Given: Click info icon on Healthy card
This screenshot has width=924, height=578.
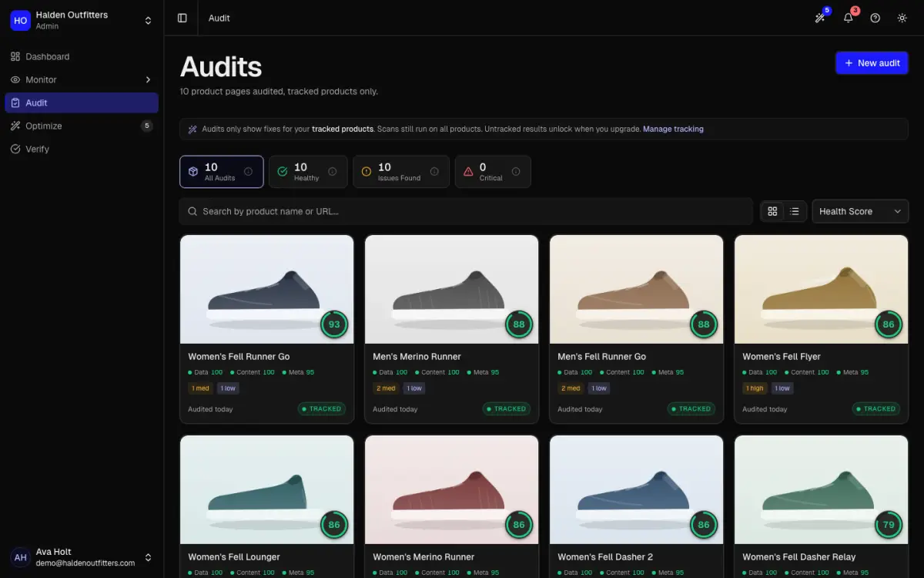Looking at the screenshot, I should 333,172.
